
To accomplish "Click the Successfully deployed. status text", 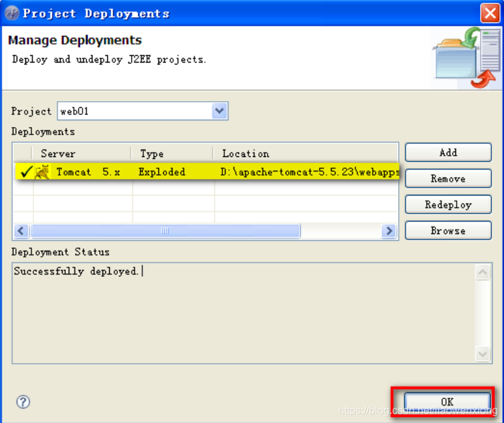I will (x=77, y=271).
